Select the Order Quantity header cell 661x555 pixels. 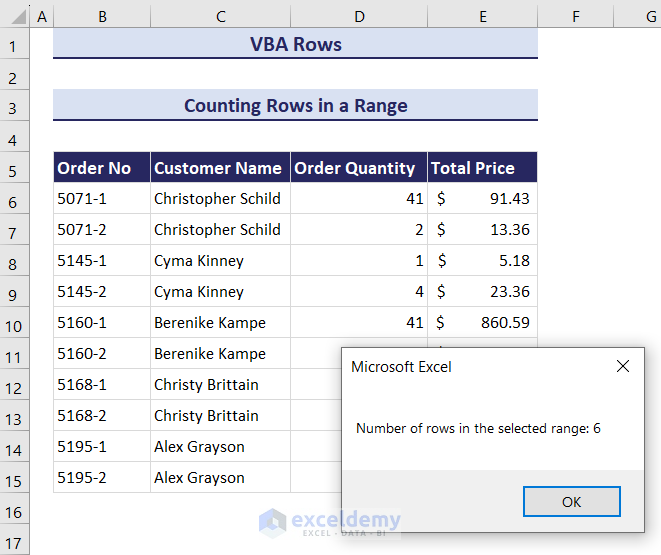pyautogui.click(x=359, y=168)
